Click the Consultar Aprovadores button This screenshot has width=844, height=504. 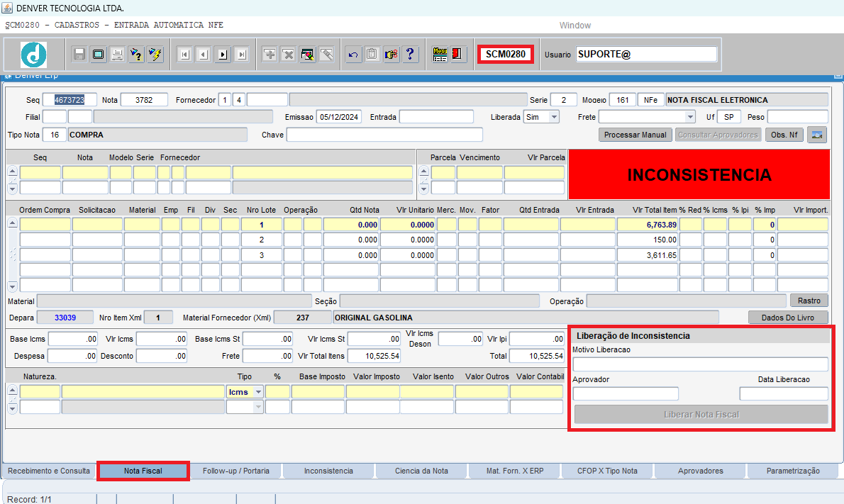pyautogui.click(x=718, y=135)
